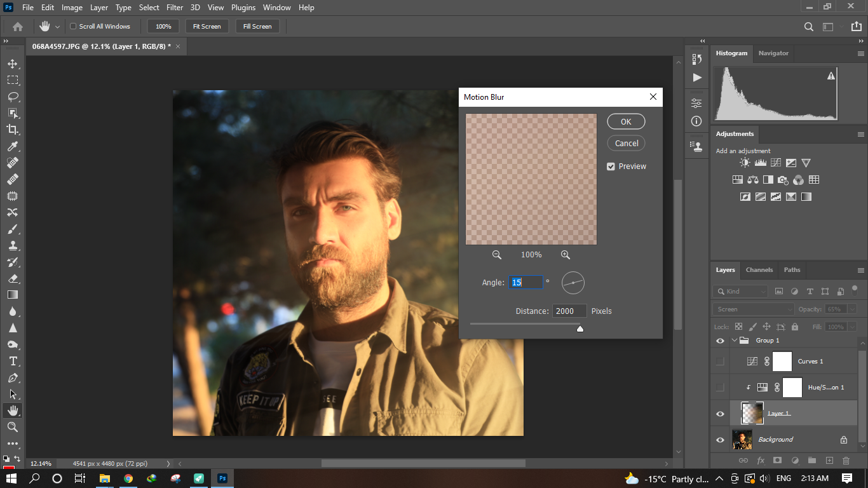
Task: Show the Hue/Saturation 1 layer
Action: tap(720, 388)
